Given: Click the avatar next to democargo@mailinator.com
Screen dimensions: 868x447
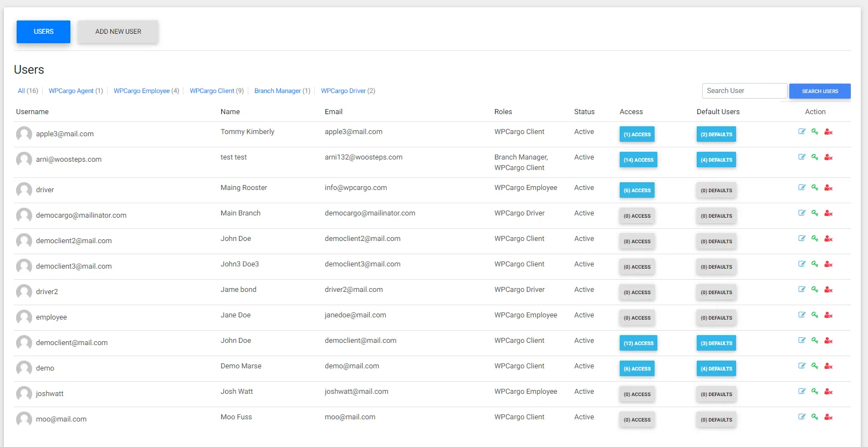Looking at the screenshot, I should pyautogui.click(x=24, y=215).
